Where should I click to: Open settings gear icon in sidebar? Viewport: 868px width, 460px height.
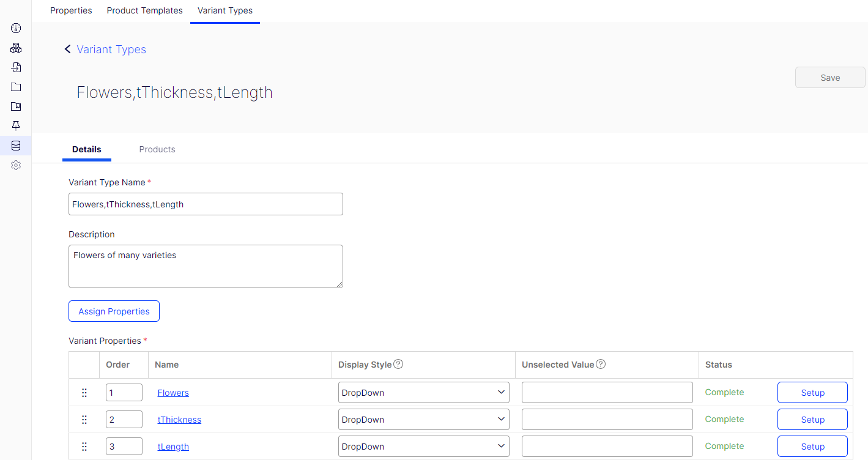click(x=16, y=165)
